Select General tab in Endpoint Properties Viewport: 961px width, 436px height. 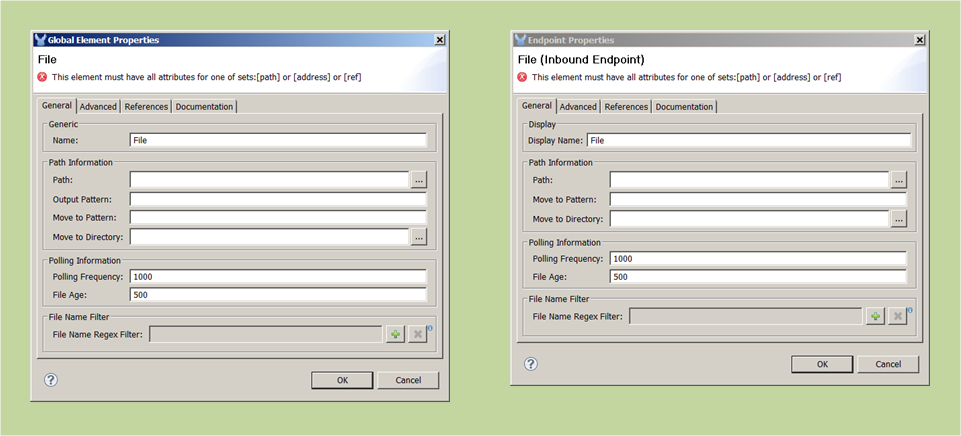click(x=537, y=105)
